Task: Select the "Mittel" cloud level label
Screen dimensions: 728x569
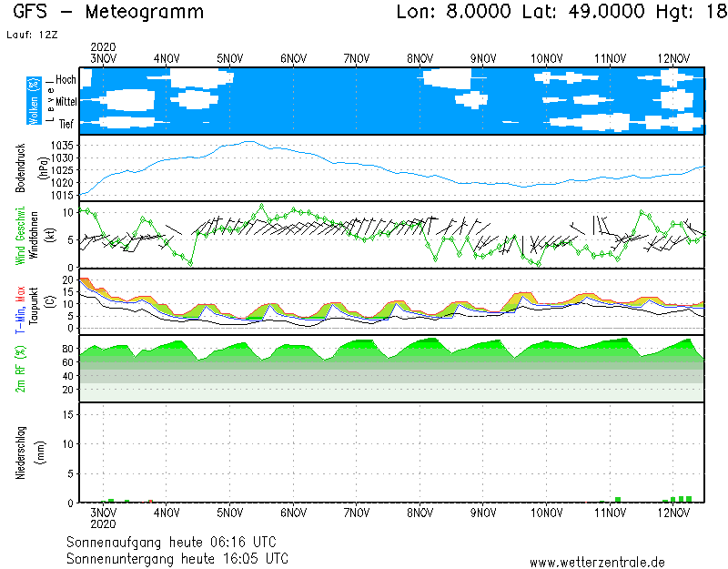Action: (x=66, y=102)
